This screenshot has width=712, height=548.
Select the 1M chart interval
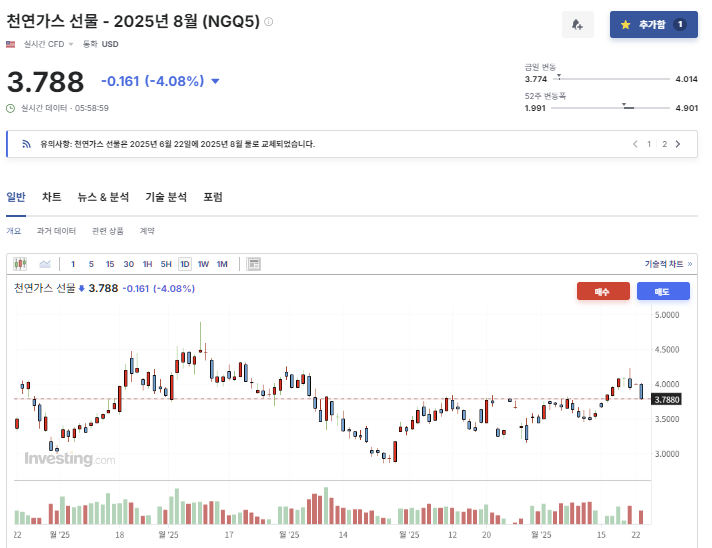point(222,264)
